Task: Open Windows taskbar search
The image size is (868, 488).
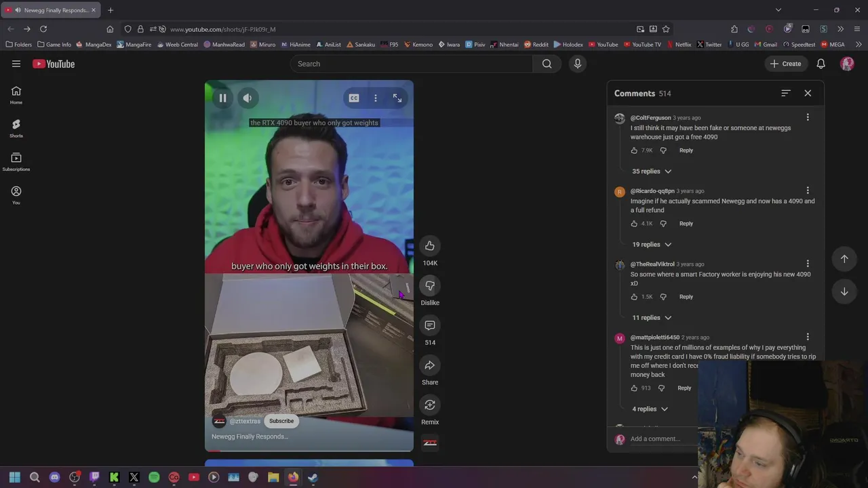Action: pyautogui.click(x=35, y=477)
